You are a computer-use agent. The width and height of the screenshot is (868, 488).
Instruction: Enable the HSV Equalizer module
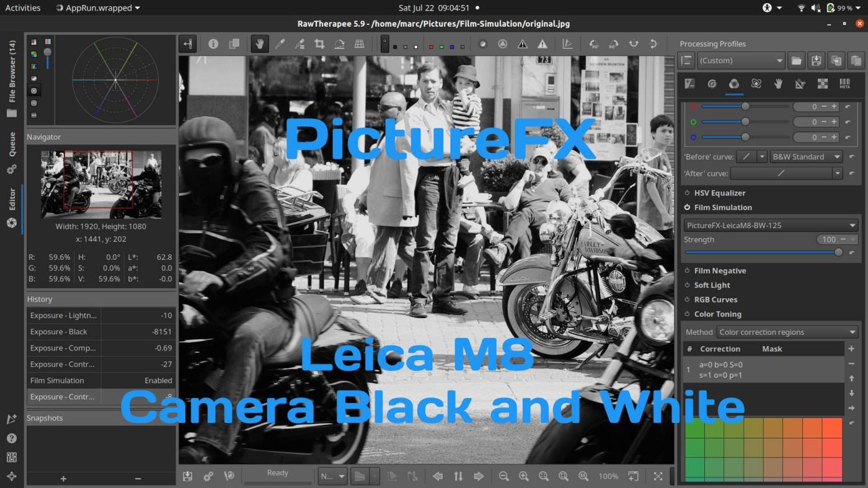(x=687, y=193)
